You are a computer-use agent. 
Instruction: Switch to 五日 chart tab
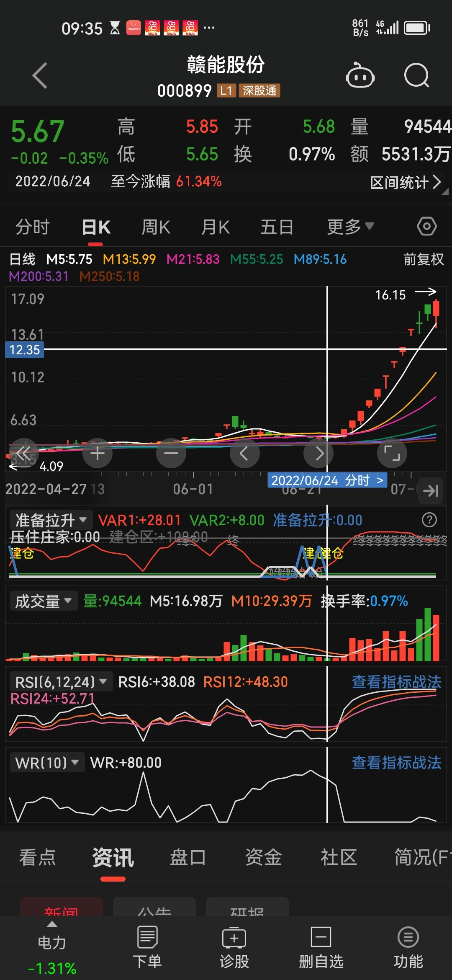tap(277, 227)
